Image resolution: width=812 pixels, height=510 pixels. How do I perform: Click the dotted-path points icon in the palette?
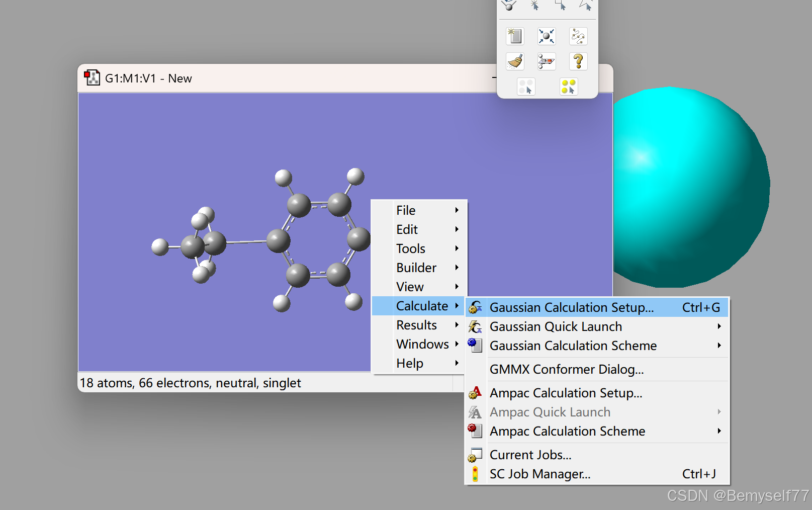(578, 36)
